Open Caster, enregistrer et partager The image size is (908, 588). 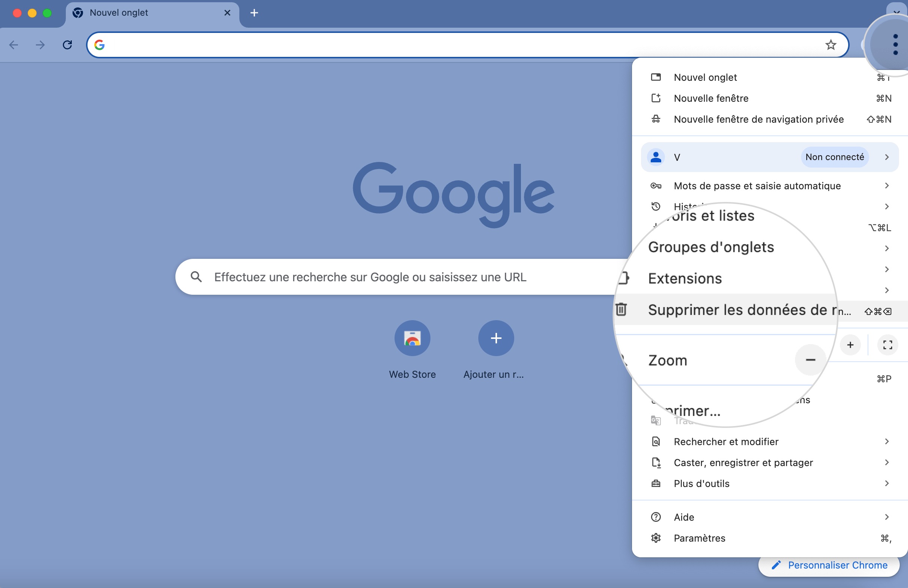pos(770,463)
